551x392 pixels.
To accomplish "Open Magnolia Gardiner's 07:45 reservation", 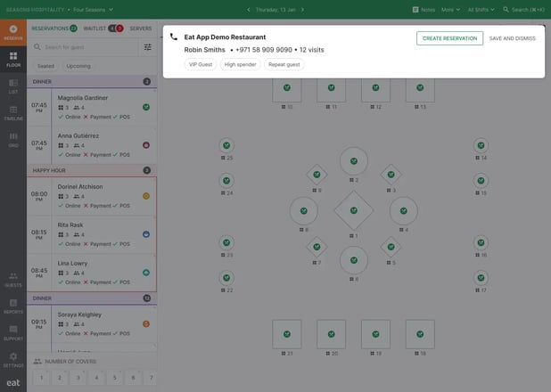I will tap(92, 107).
